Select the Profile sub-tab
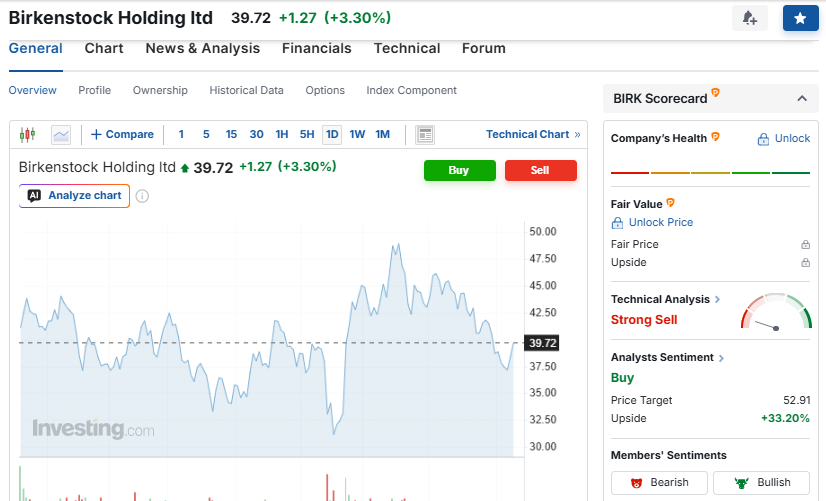Image resolution: width=826 pixels, height=501 pixels. click(x=95, y=90)
